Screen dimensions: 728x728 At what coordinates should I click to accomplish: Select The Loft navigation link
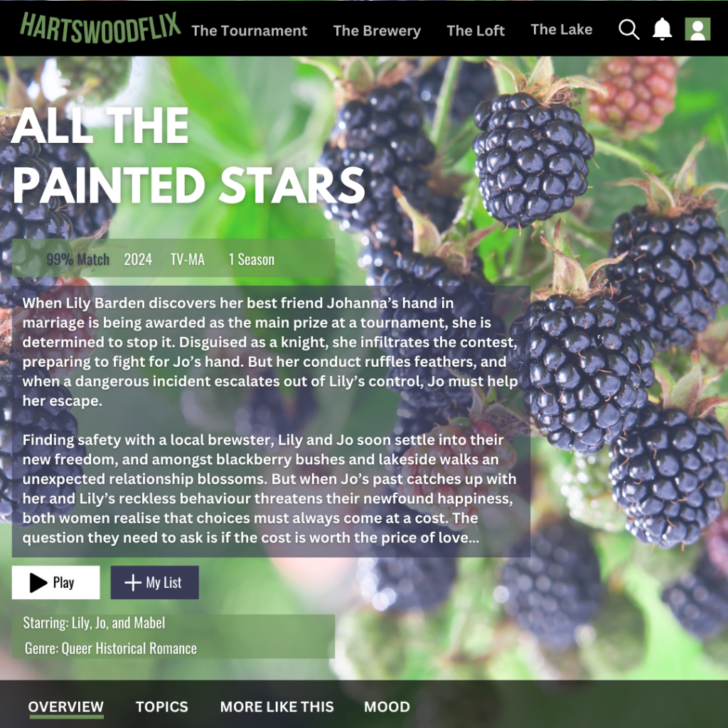pos(476,31)
